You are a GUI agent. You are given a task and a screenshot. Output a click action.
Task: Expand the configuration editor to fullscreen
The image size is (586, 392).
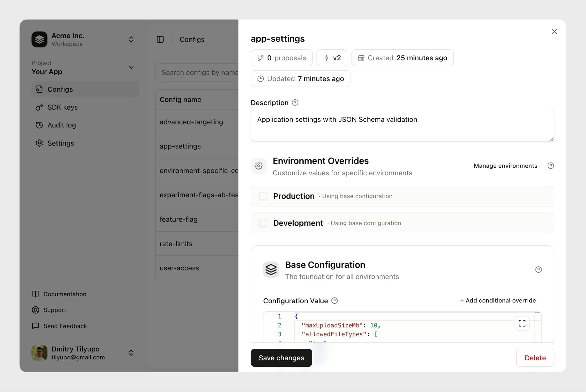pyautogui.click(x=522, y=323)
